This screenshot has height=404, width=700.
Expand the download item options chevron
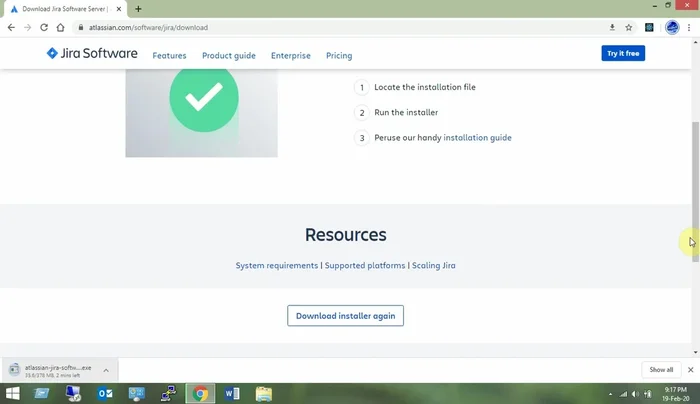(106, 370)
